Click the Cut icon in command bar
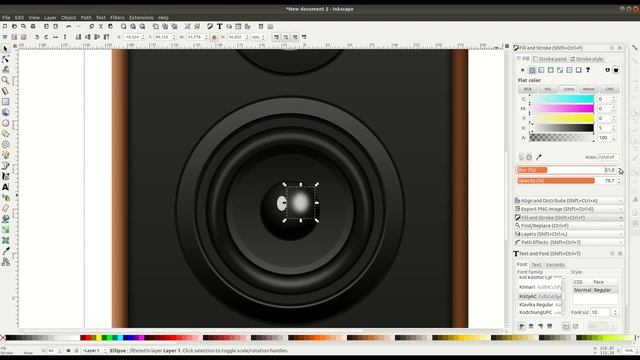This screenshot has height=360, width=640. point(101,27)
